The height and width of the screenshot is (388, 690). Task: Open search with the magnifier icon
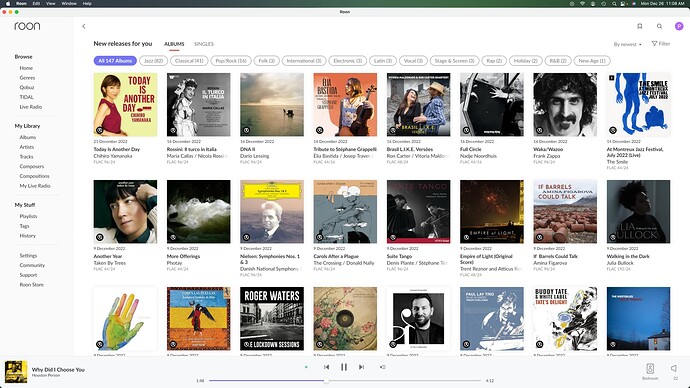coord(659,26)
